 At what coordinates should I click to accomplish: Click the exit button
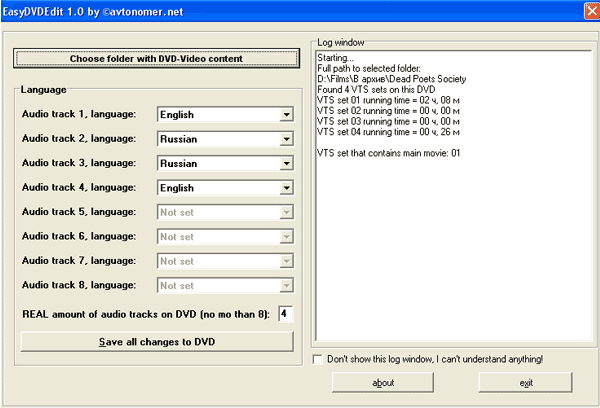525,382
